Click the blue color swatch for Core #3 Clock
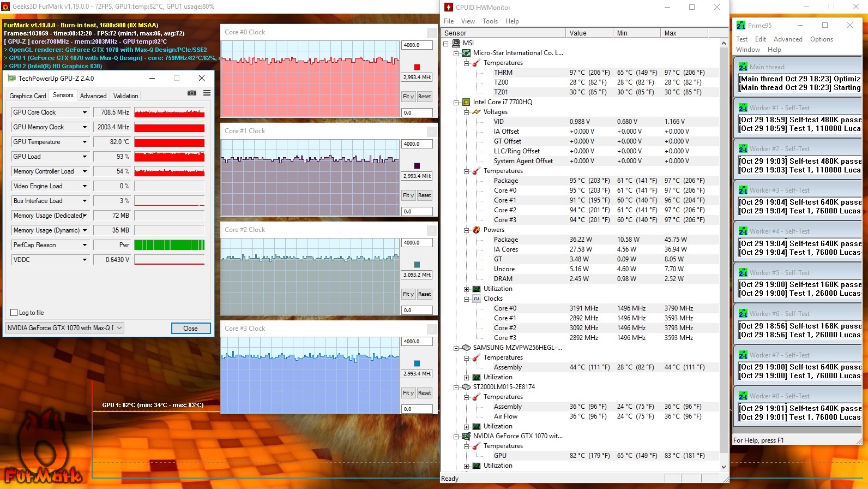 (x=417, y=363)
